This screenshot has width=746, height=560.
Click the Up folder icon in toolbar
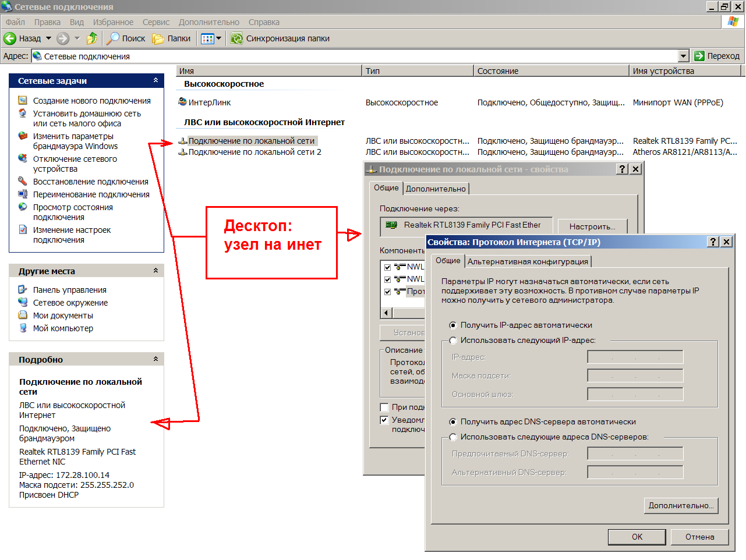(92, 38)
